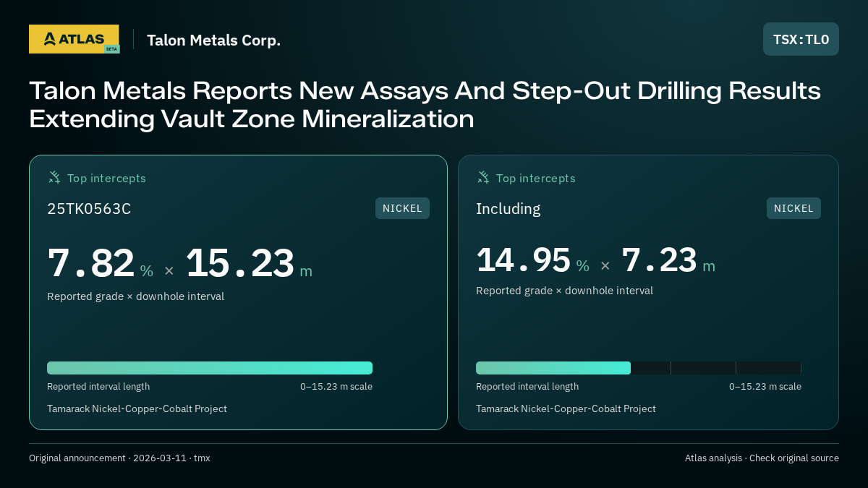Select the Talon Metals Corp. company name
The height and width of the screenshot is (488, 868).
click(213, 40)
